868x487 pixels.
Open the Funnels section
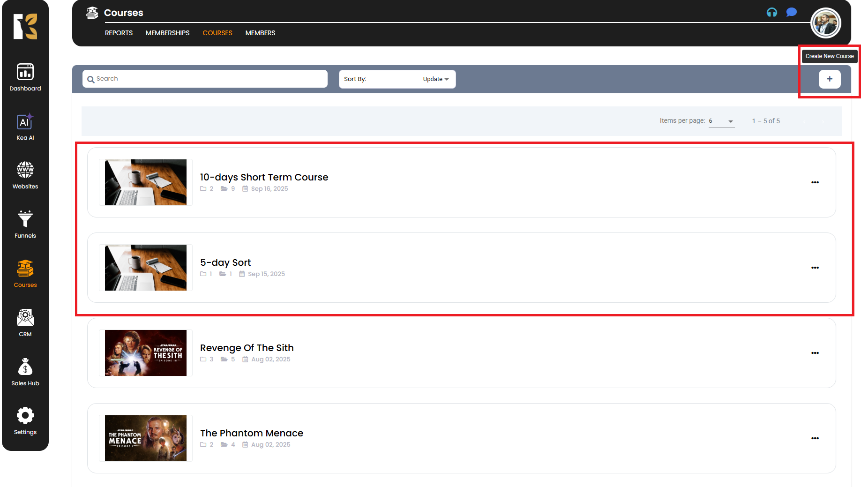click(25, 225)
